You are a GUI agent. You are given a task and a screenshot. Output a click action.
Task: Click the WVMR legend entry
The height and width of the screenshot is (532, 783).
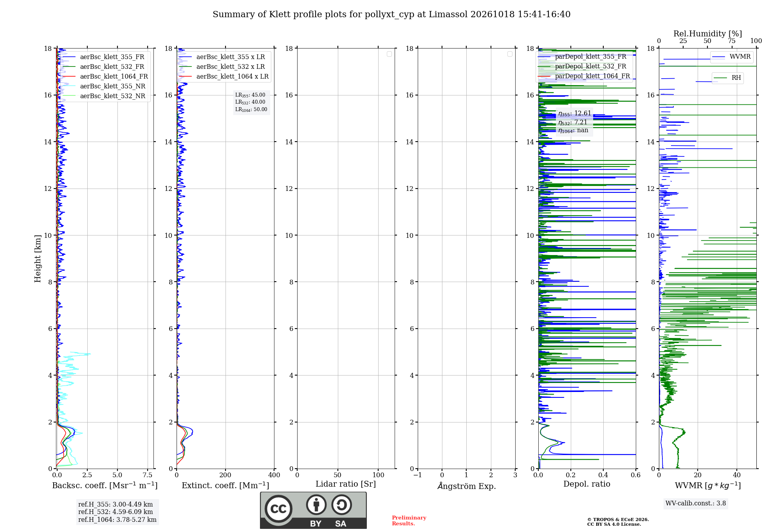[732, 57]
